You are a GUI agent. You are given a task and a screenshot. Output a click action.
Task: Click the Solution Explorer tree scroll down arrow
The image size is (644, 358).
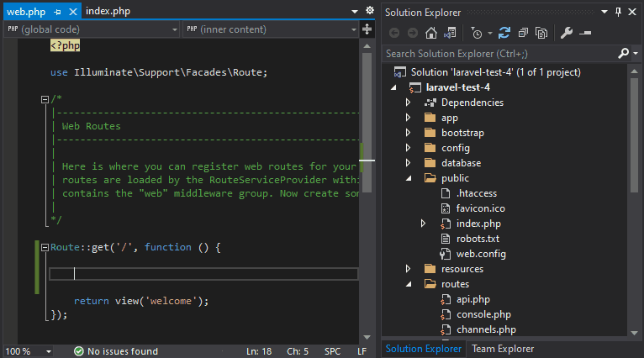(x=634, y=333)
